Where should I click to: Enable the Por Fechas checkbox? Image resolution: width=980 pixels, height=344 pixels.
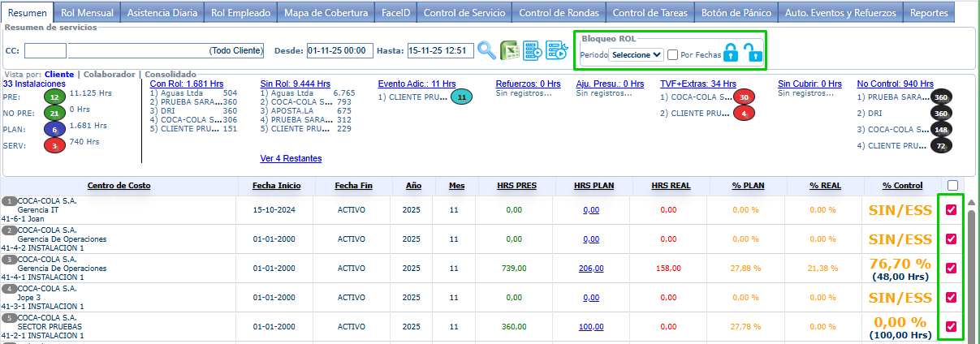click(x=672, y=54)
